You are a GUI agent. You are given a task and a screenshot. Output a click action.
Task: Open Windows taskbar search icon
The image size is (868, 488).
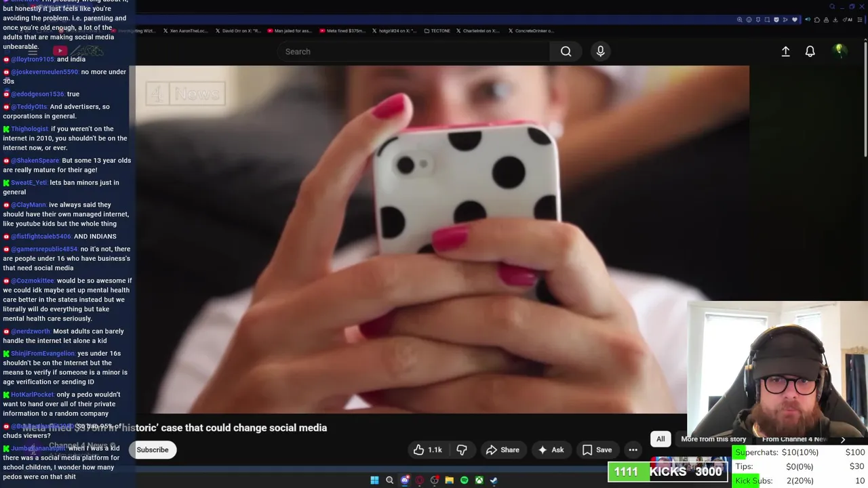[x=389, y=480]
